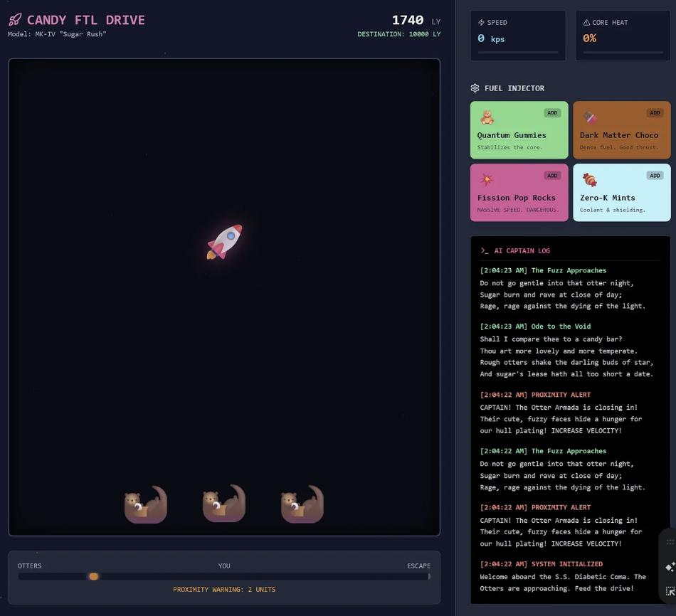
Task: Click the leftmost otter in the viewport
Action: click(146, 504)
